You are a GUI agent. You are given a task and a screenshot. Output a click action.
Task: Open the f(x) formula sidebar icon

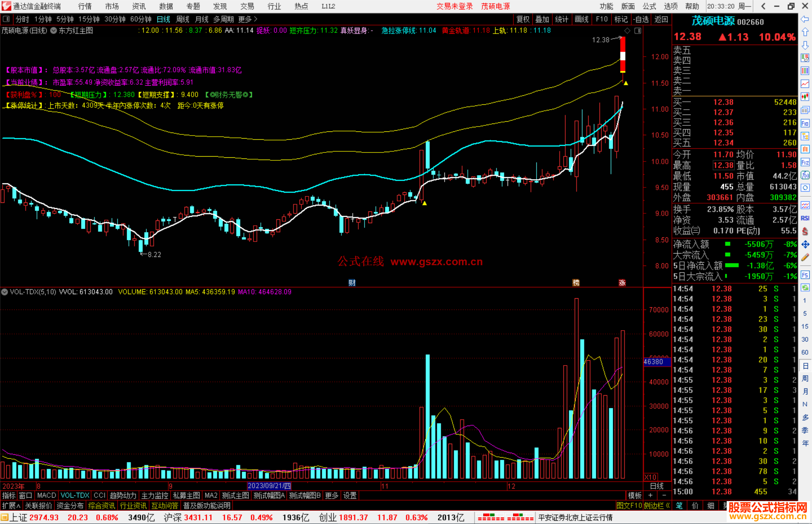pos(805,175)
